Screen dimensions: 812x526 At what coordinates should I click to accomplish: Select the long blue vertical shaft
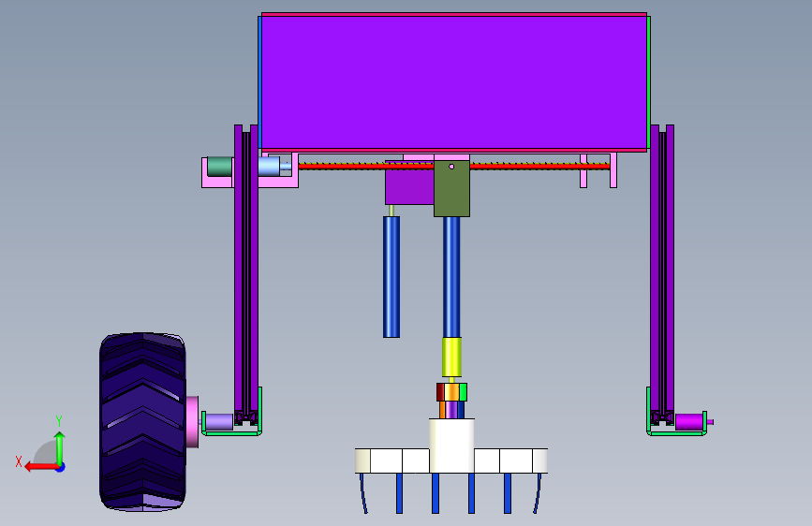pyautogui.click(x=451, y=277)
